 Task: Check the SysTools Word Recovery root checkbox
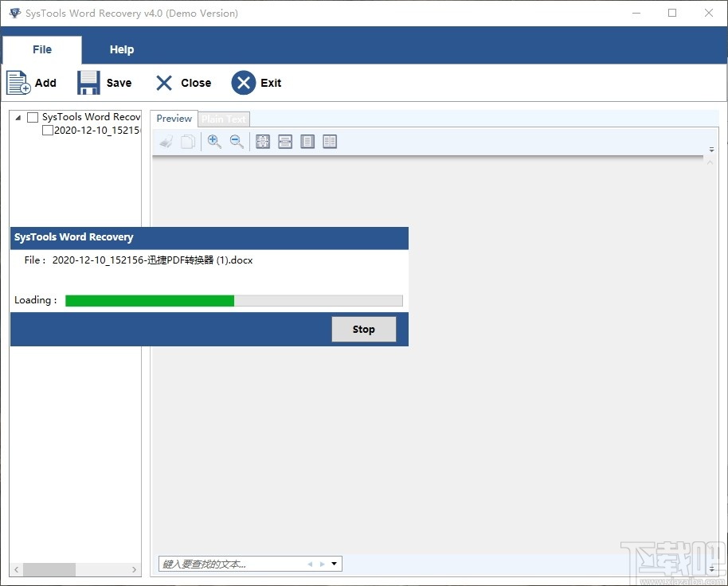(33, 116)
